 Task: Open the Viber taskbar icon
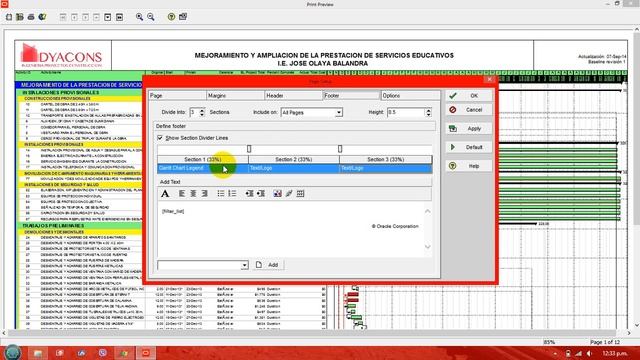tap(102, 353)
